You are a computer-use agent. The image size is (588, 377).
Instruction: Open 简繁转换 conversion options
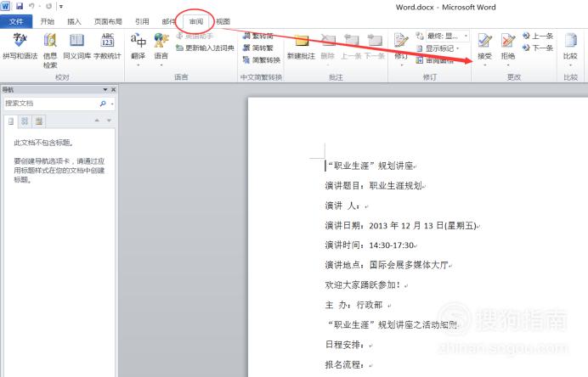pyautogui.click(x=262, y=60)
